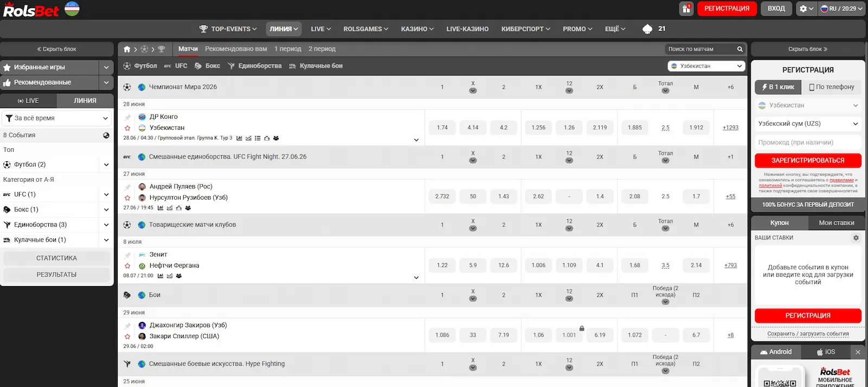The width and height of the screenshot is (868, 387).
Task: Open the RU / 20:29 language dropdown
Action: tap(841, 9)
